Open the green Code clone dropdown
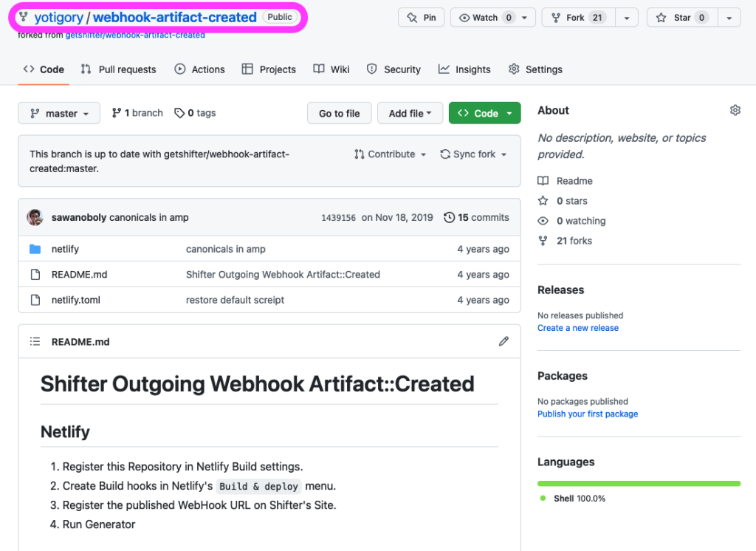 484,113
